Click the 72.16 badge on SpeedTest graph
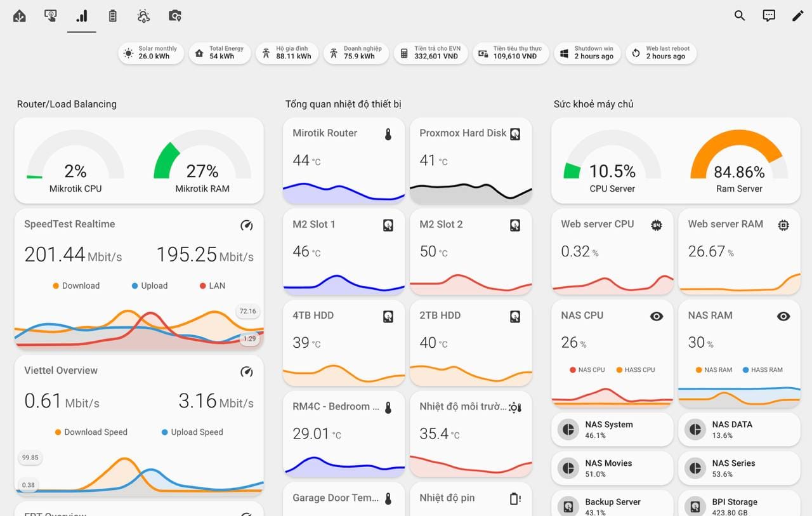Screen dimensions: 812x516 (x=247, y=311)
